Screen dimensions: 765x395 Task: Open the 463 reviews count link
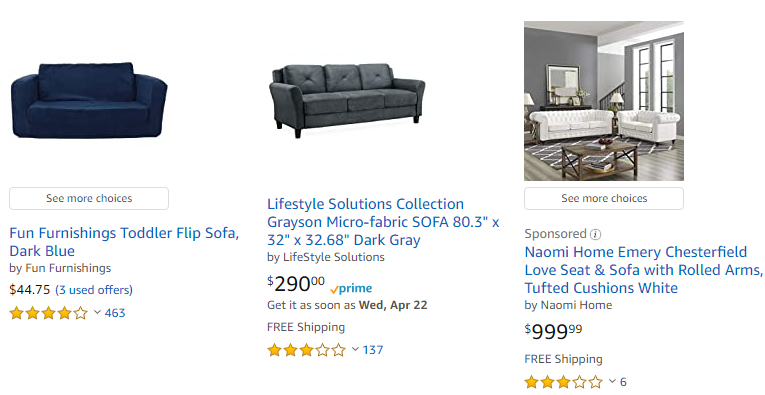[x=115, y=313]
